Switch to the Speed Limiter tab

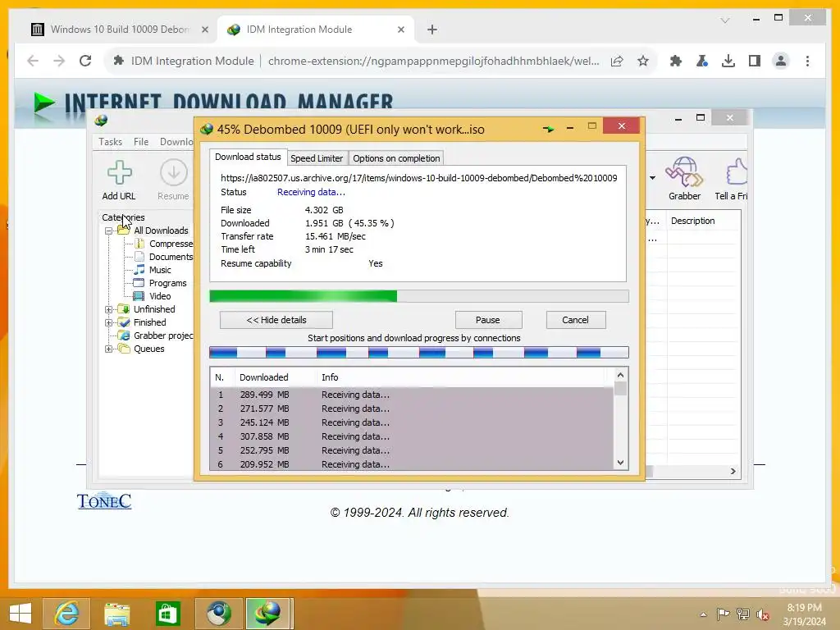point(316,158)
